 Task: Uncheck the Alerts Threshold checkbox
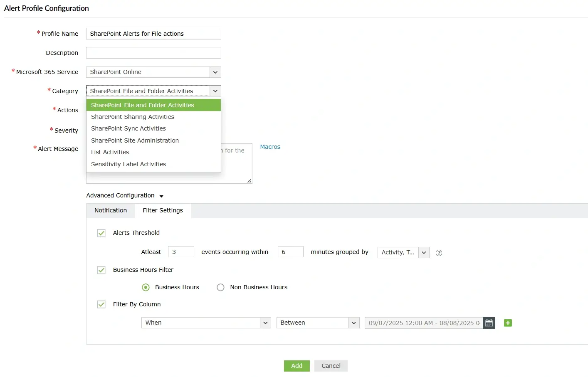(101, 233)
